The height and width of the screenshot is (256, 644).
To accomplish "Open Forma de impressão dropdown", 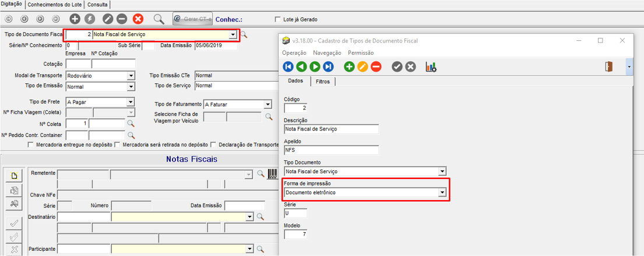I will pos(442,192).
